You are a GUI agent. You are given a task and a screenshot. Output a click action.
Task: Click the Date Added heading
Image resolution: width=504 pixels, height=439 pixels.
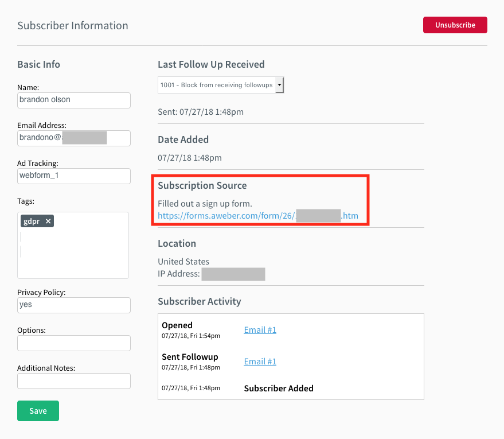point(183,139)
